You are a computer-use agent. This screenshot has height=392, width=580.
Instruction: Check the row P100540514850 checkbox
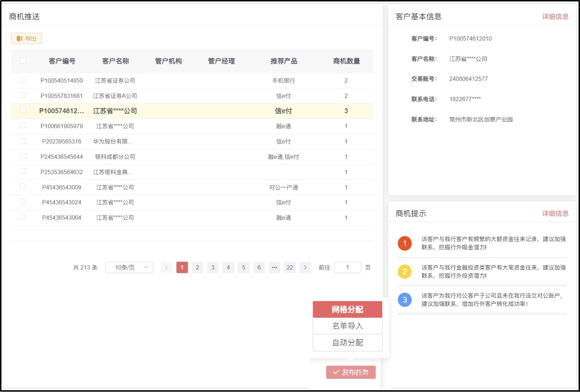click(x=23, y=80)
